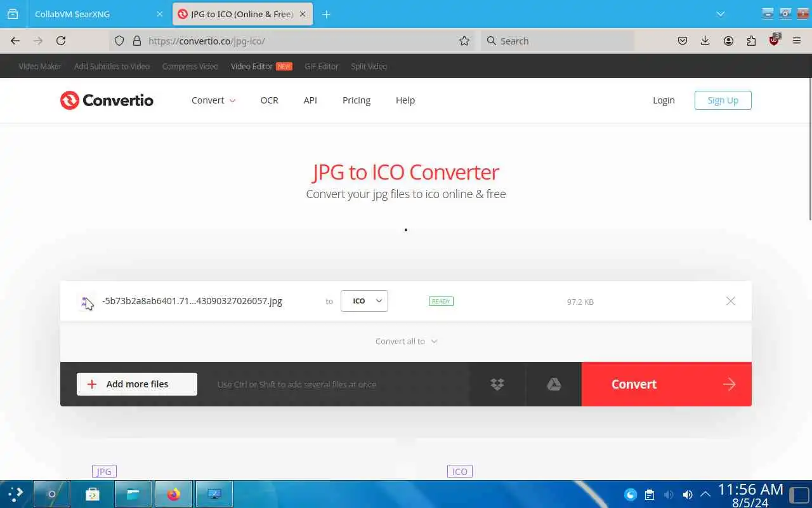Open Google Drive file picker icon

554,384
